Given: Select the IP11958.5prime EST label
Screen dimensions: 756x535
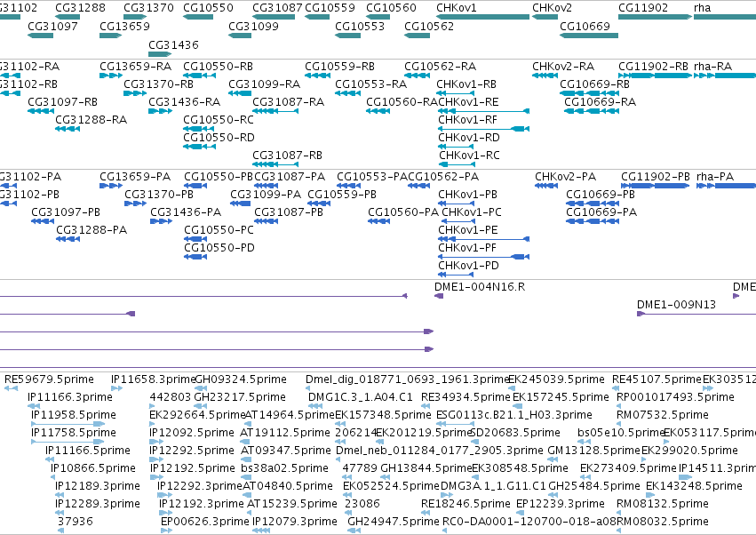Looking at the screenshot, I should point(74,415).
